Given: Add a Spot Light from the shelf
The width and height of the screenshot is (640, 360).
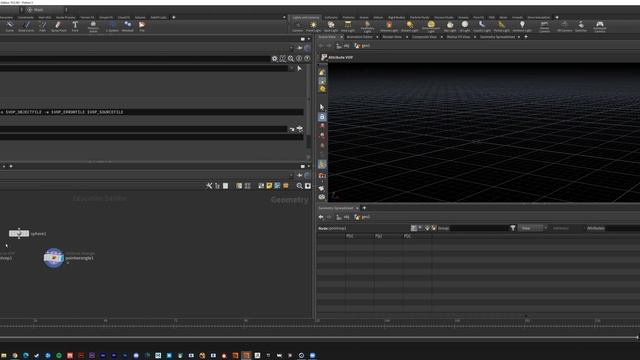Looking at the screenshot, I should point(331,27).
